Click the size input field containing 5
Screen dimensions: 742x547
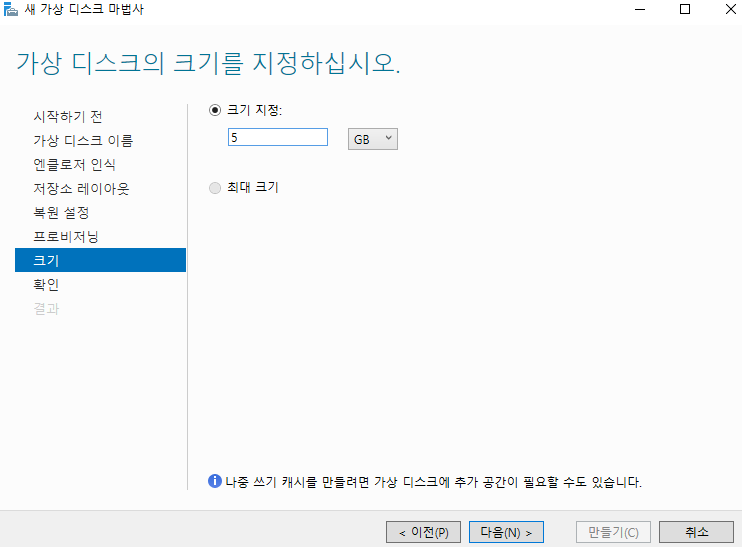[278, 137]
